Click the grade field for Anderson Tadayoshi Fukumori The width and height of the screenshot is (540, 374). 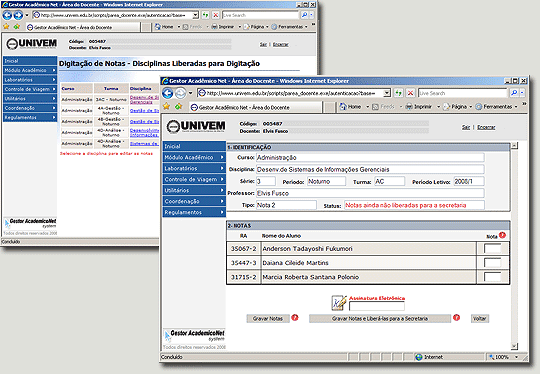pyautogui.click(x=492, y=248)
